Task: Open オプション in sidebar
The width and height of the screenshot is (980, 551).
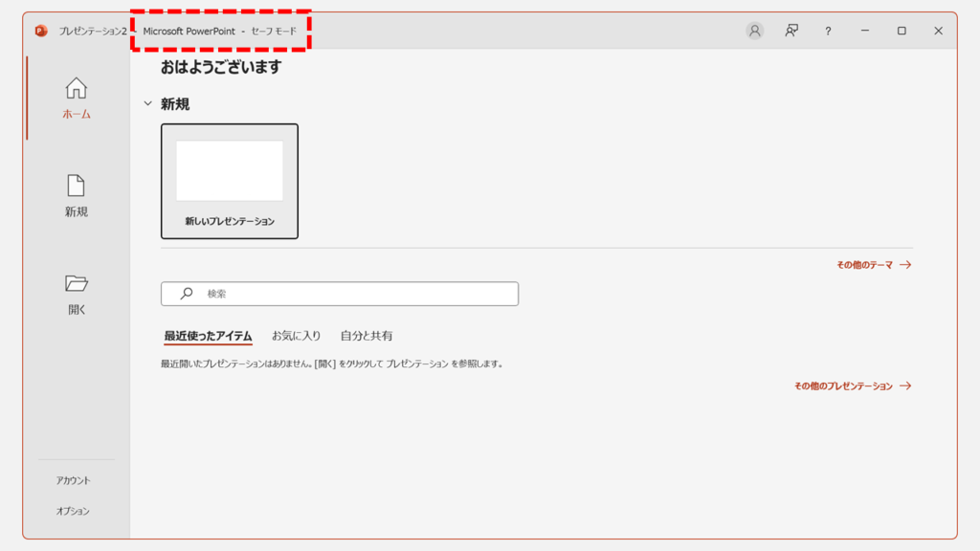Action: [73, 511]
